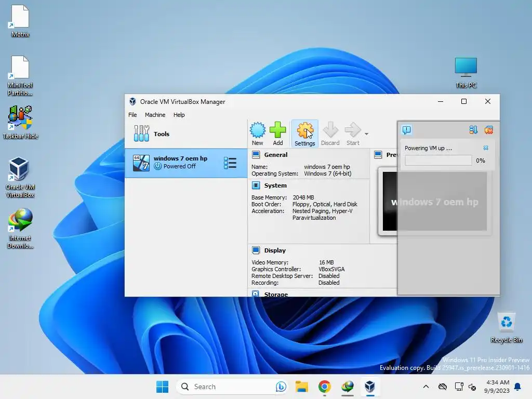Click the Storage section heading link
The height and width of the screenshot is (399, 532).
pos(276,294)
